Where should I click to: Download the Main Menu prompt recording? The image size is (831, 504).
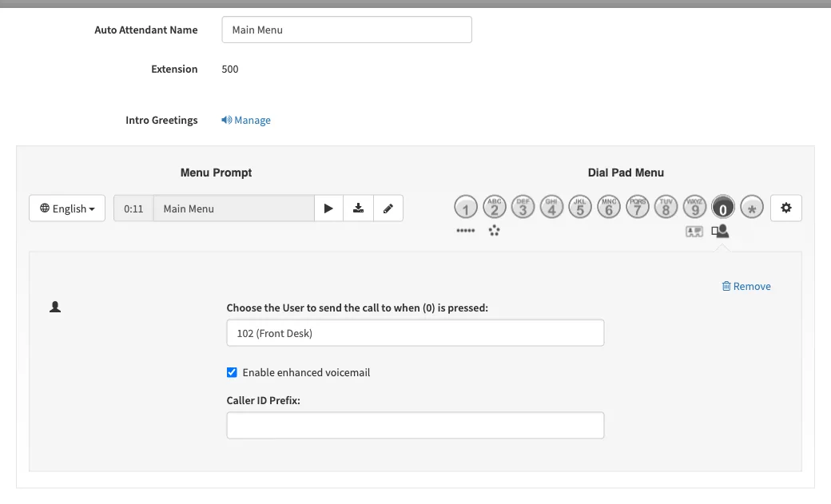point(358,208)
